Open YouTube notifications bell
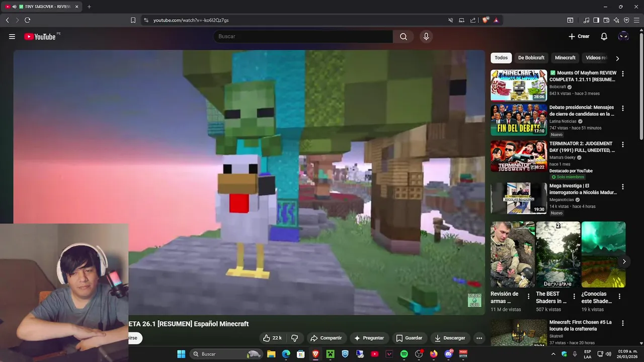The width and height of the screenshot is (644, 362). (604, 36)
